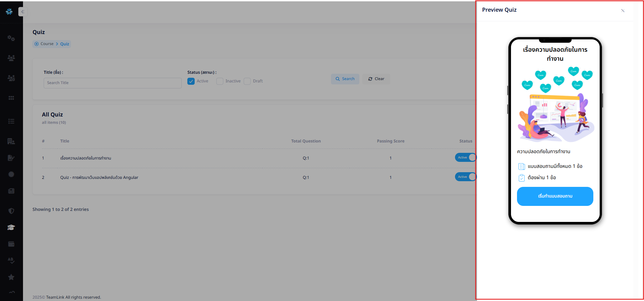Open the settings gears sidebar menu
The width and height of the screenshot is (644, 301).
(x=11, y=38)
